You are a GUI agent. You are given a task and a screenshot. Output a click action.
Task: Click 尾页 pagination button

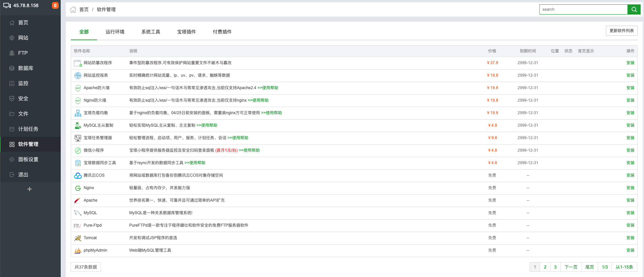pos(589,267)
